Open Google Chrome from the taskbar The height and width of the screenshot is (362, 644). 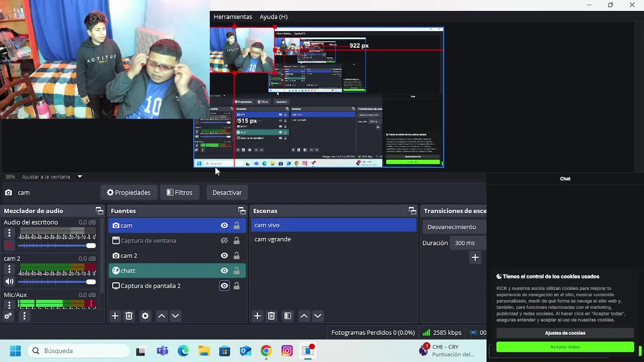coord(266,351)
